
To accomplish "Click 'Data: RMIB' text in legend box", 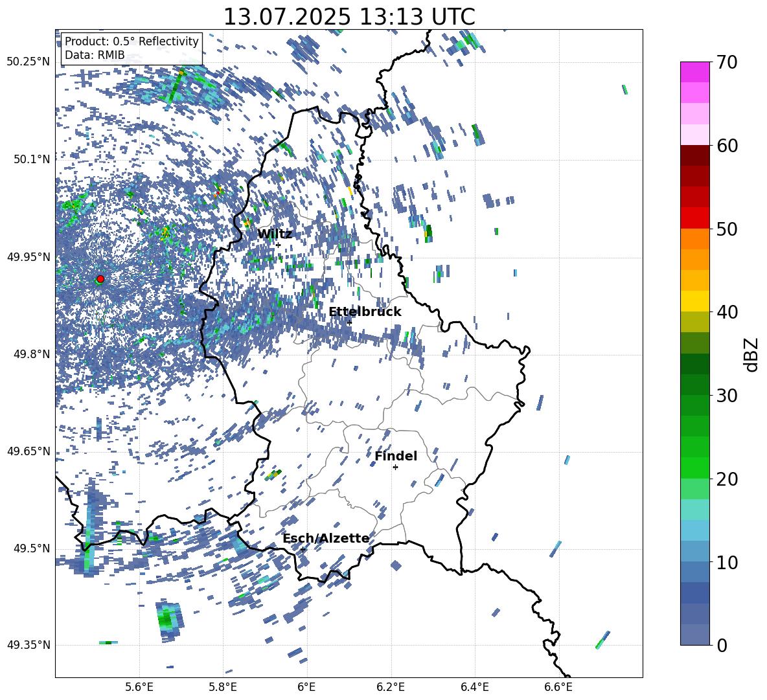I will [x=95, y=55].
